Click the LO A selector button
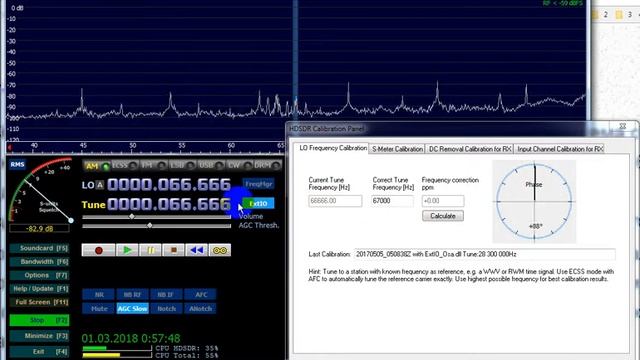 tap(100, 185)
